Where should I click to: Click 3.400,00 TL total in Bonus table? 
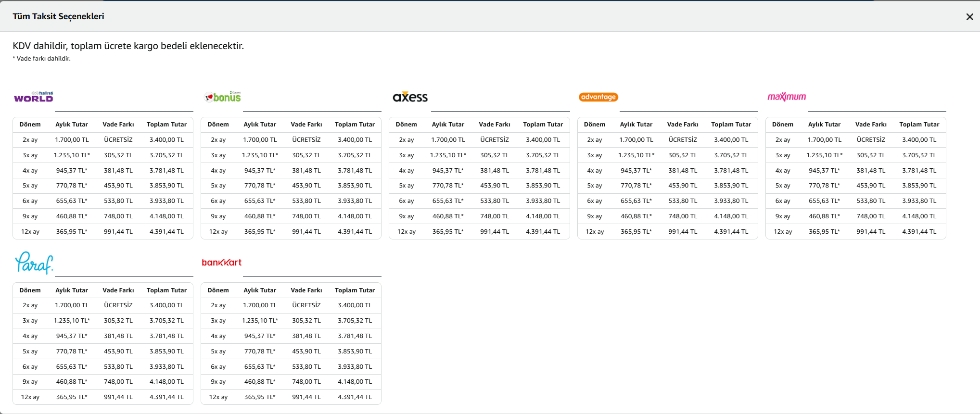(355, 140)
